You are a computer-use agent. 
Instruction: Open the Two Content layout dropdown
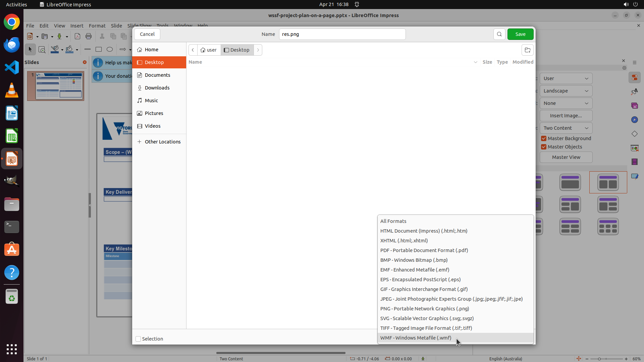click(x=566, y=128)
